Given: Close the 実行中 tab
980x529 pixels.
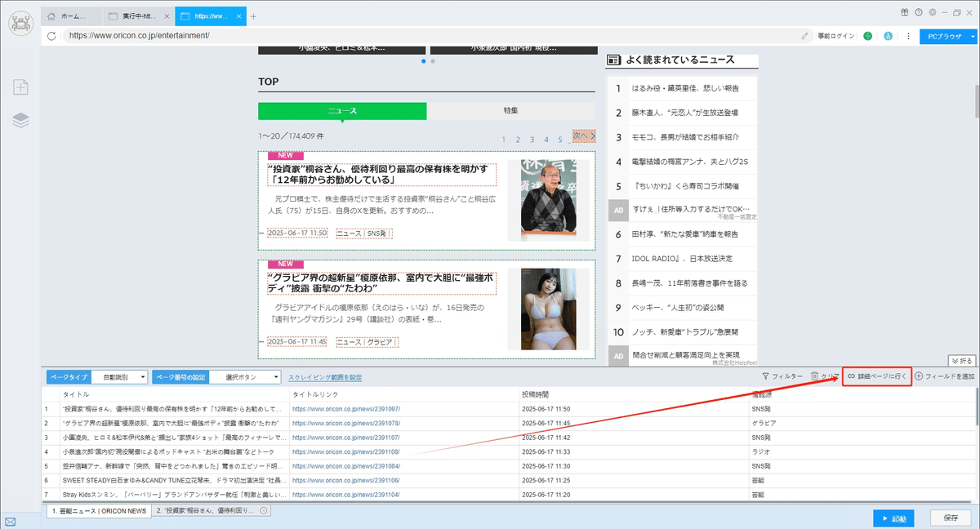Looking at the screenshot, I should tap(167, 16).
